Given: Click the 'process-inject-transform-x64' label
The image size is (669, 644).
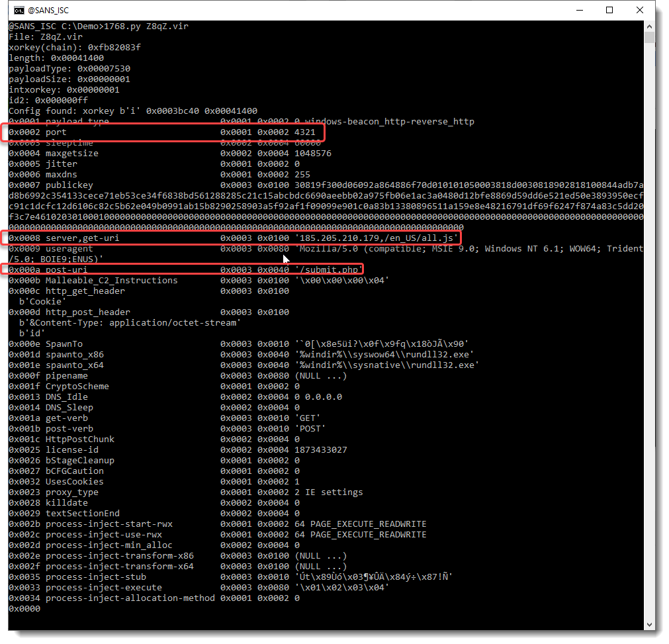Looking at the screenshot, I should pos(120,567).
